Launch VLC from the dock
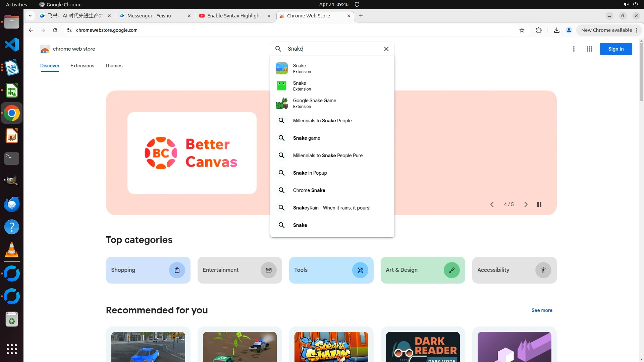Screen dimensions: 644x362 [12, 250]
